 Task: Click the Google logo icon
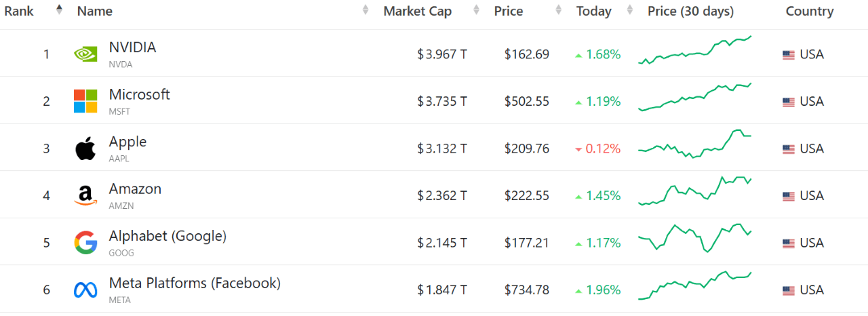tap(85, 243)
